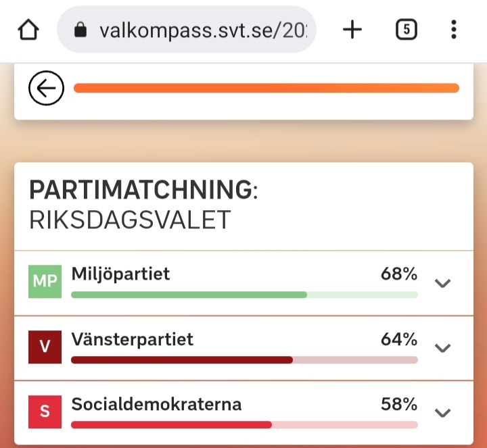Tap the valkompass.svt.se address bar
The height and width of the screenshot is (448, 487).
coord(203,30)
